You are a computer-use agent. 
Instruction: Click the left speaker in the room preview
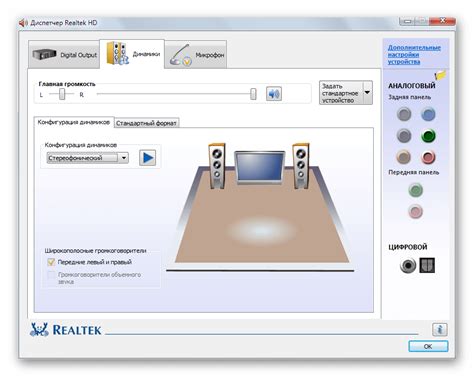coord(217,166)
